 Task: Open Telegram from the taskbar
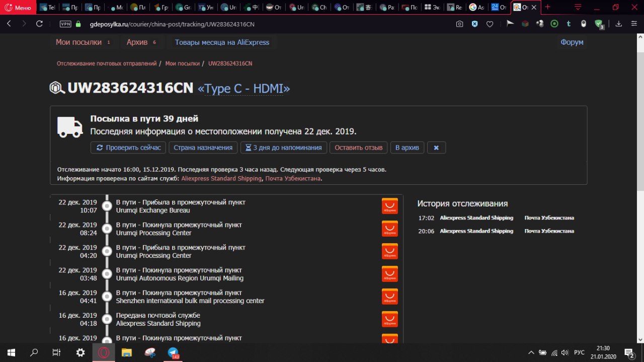[x=174, y=352]
